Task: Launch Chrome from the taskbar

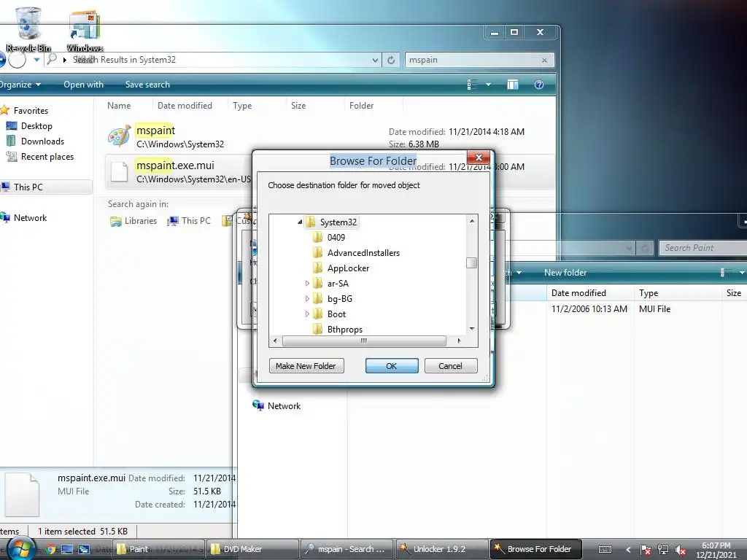Action: [x=50, y=549]
